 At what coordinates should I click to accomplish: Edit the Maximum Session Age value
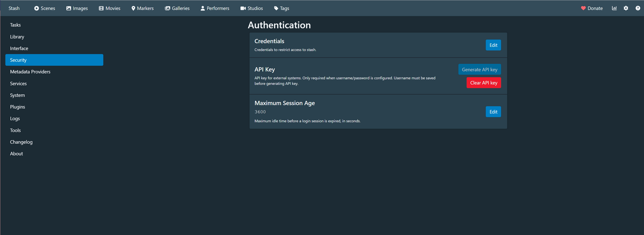pos(493,112)
